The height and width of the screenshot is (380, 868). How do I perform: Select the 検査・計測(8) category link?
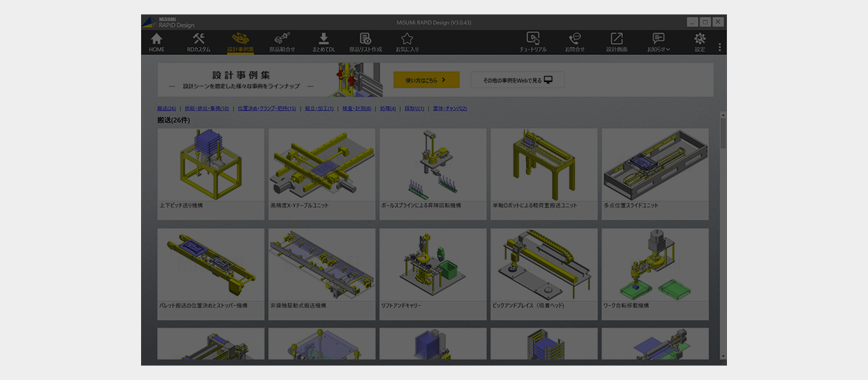357,109
